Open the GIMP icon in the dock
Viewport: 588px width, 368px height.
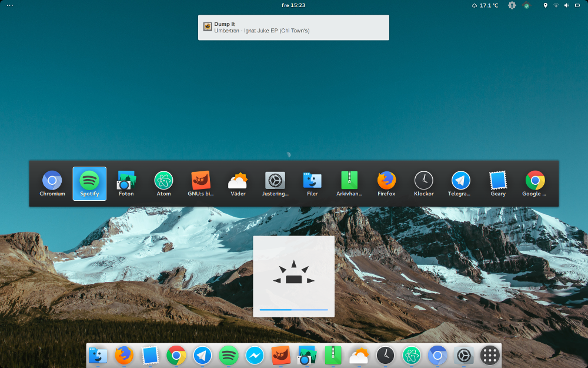coord(281,355)
